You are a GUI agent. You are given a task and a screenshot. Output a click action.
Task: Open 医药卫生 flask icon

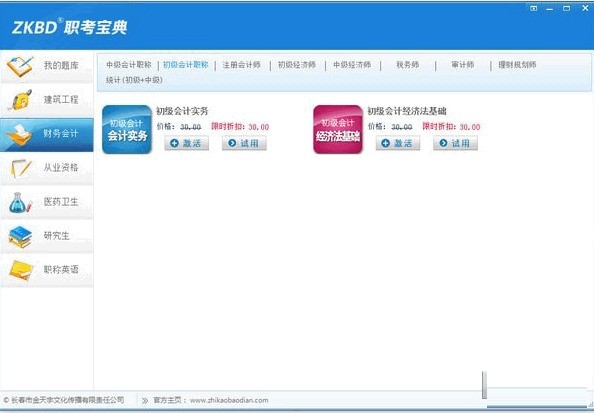pos(20,202)
